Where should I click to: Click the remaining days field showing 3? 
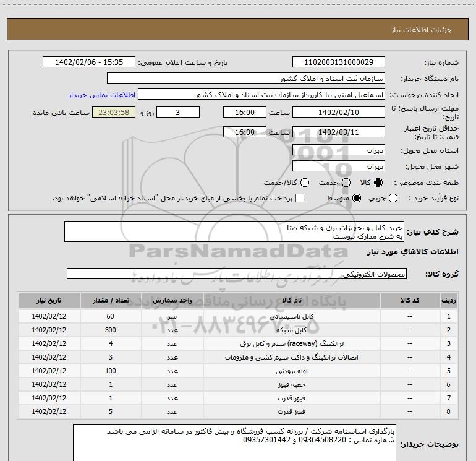tap(178, 112)
